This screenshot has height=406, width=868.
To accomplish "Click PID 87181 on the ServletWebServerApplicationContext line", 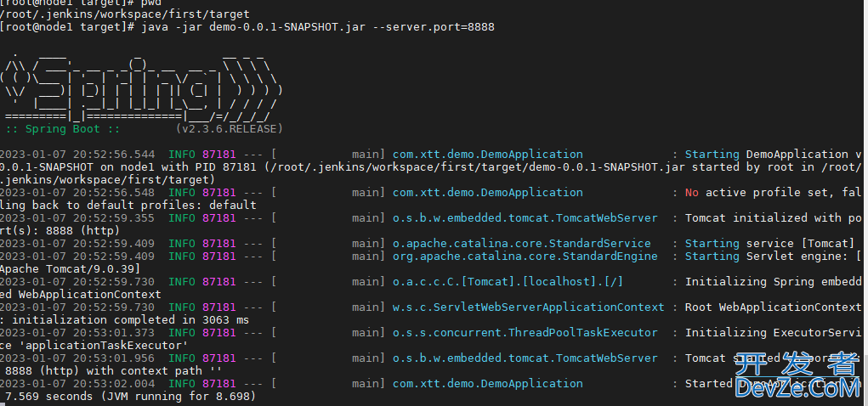I will point(219,307).
